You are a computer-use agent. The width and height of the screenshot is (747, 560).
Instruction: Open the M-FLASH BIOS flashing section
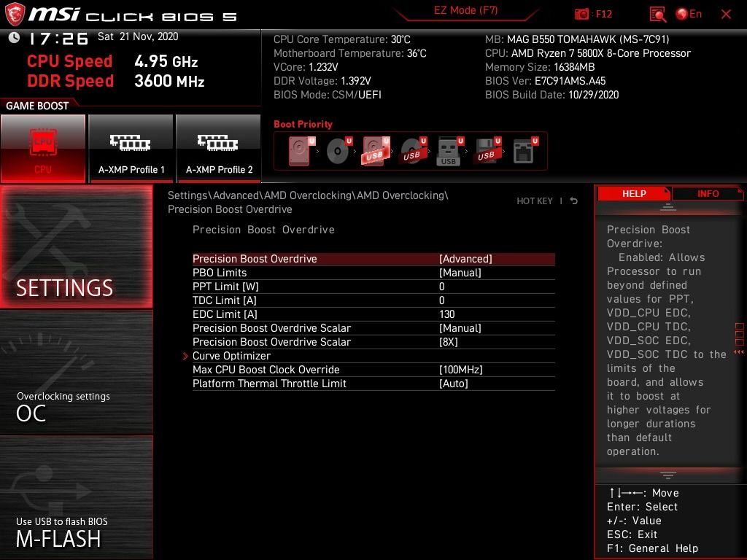coord(76,497)
